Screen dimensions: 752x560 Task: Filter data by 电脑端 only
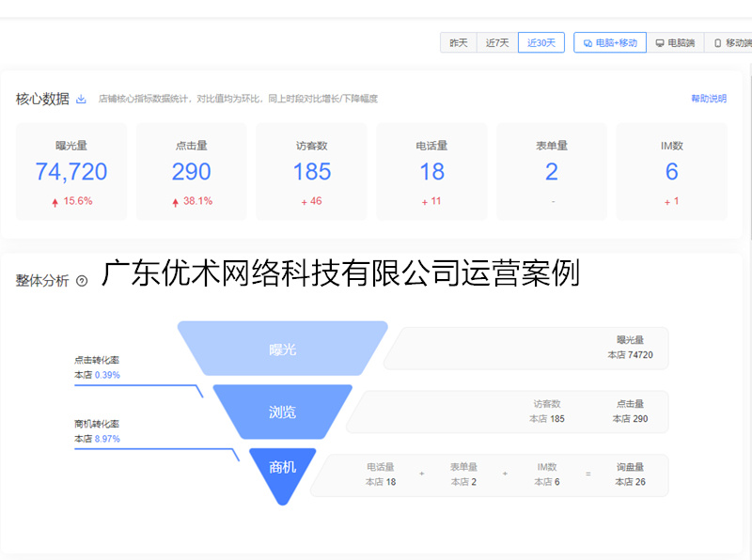point(675,42)
